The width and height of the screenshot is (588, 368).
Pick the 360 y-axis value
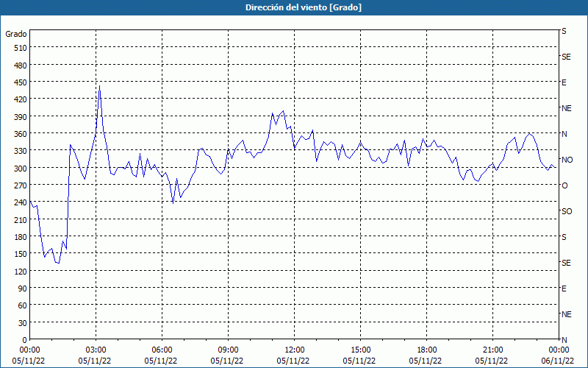(x=21, y=134)
